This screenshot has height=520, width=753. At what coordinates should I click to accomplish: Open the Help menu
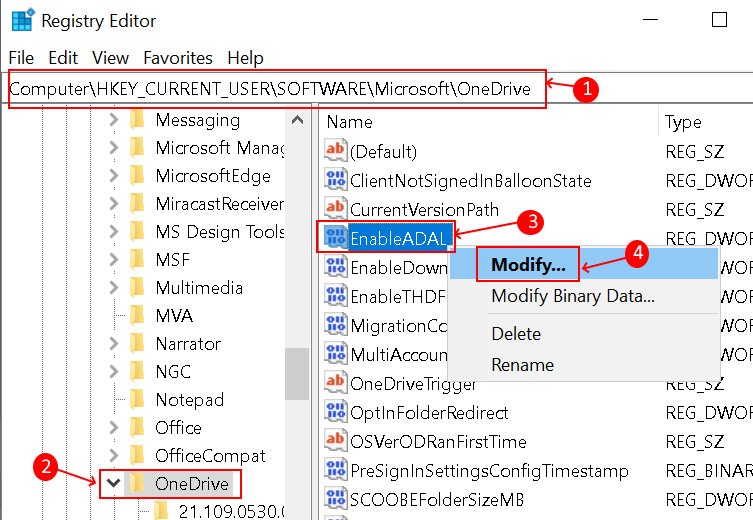(245, 58)
